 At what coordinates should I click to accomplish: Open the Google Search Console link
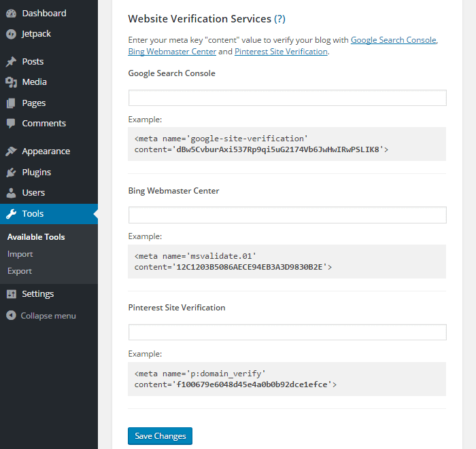[394, 40]
